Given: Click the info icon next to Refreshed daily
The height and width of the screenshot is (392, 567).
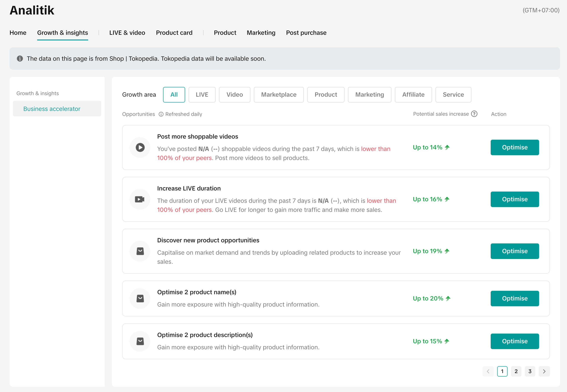Looking at the screenshot, I should pyautogui.click(x=161, y=114).
